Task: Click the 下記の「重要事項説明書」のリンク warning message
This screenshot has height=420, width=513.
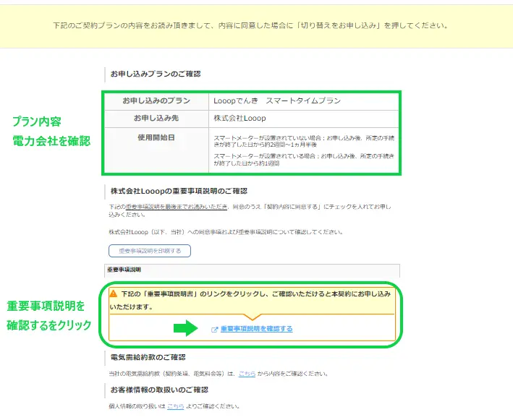Action: point(250,300)
